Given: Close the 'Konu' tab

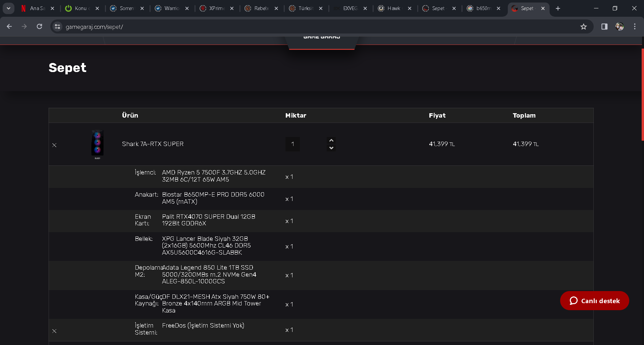Looking at the screenshot, I should tap(97, 8).
